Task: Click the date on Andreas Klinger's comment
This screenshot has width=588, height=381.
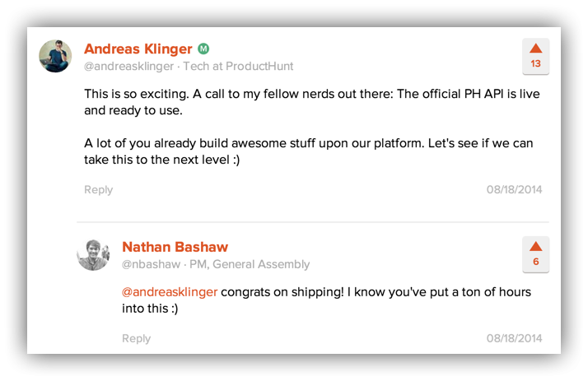Action: (x=514, y=190)
